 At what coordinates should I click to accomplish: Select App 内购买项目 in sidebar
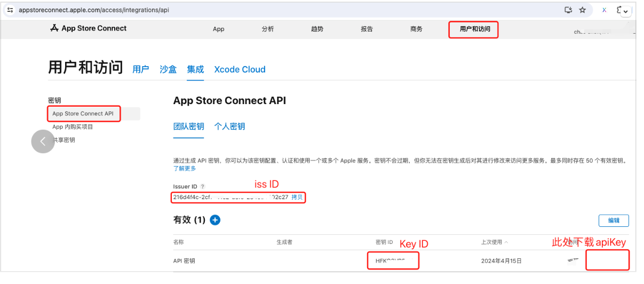tap(73, 127)
